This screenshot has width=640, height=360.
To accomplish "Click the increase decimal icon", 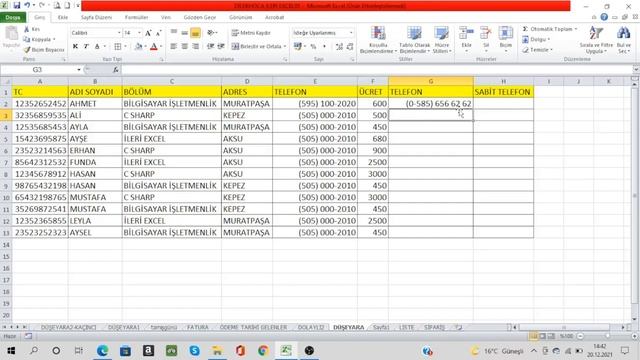I will click(339, 47).
